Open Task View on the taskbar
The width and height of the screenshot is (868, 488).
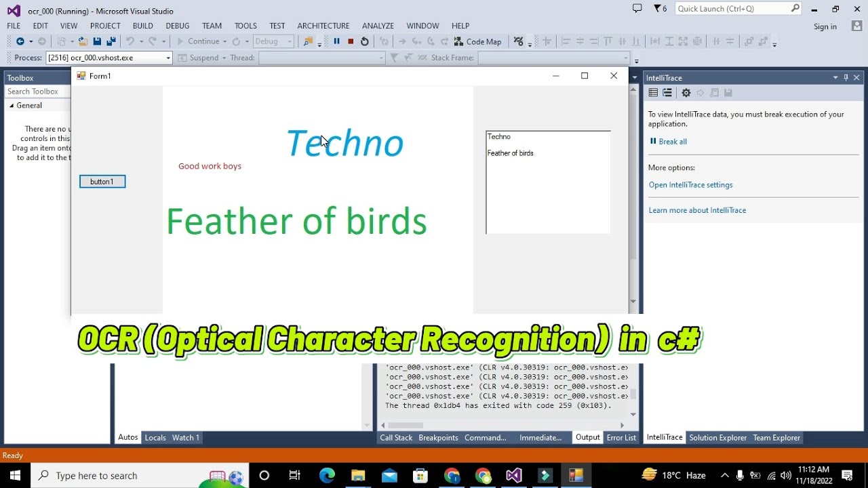tap(295, 475)
